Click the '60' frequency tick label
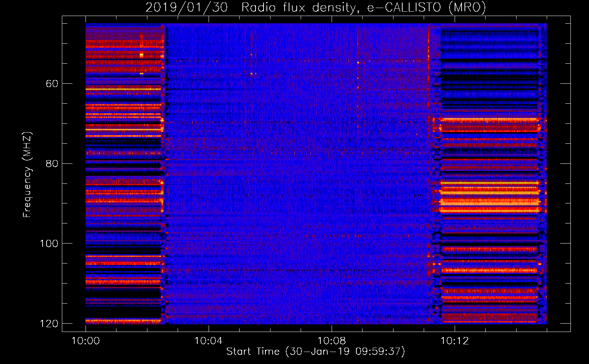The height and width of the screenshot is (364, 589). coord(52,84)
